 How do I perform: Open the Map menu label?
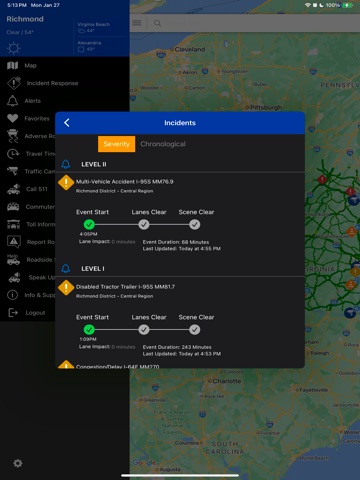pos(30,65)
